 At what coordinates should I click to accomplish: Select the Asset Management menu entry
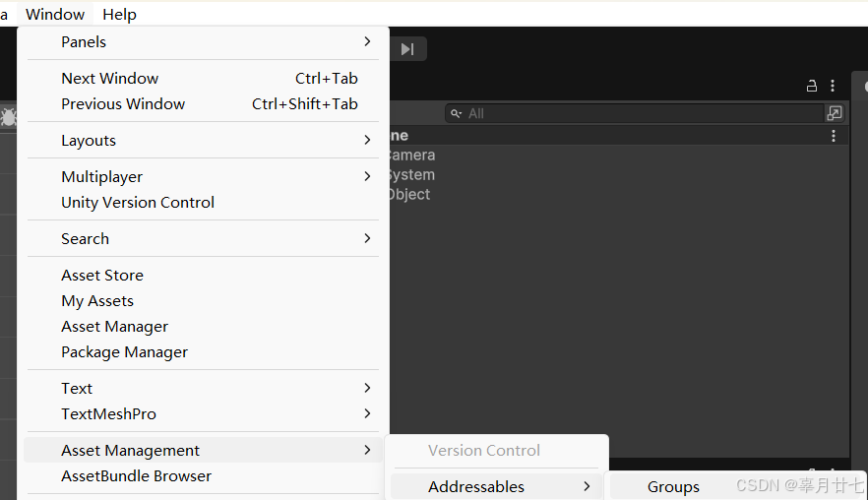(204, 450)
